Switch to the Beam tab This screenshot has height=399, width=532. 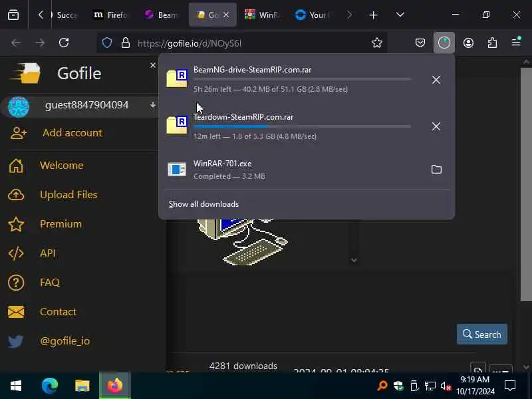162,15
